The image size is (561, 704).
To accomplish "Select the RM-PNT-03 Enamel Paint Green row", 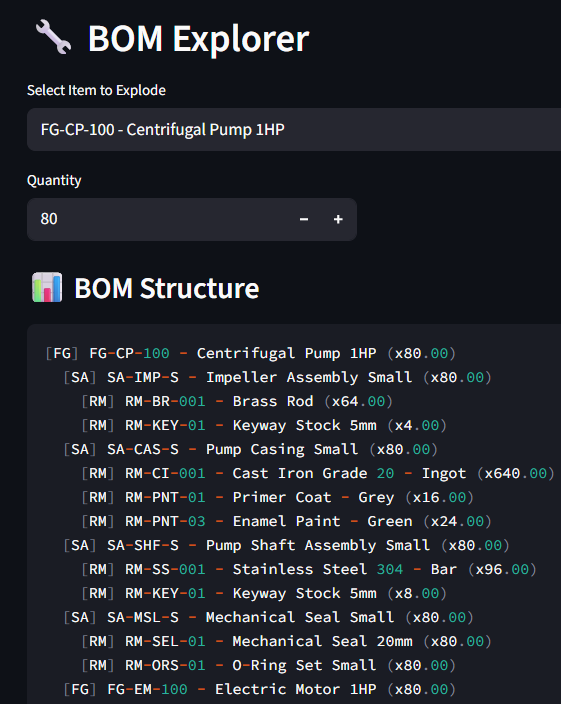I will click(x=286, y=521).
